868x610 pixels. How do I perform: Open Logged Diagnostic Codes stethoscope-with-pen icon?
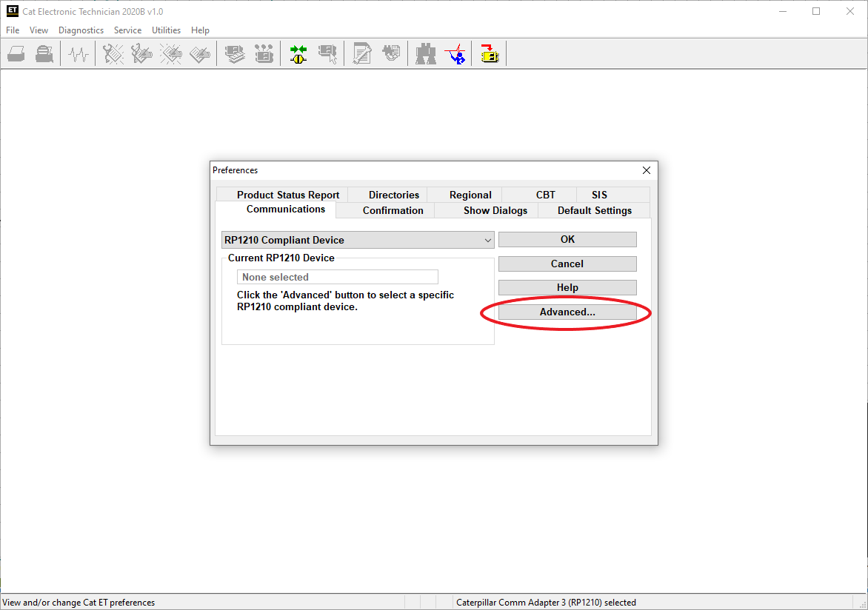(141, 54)
